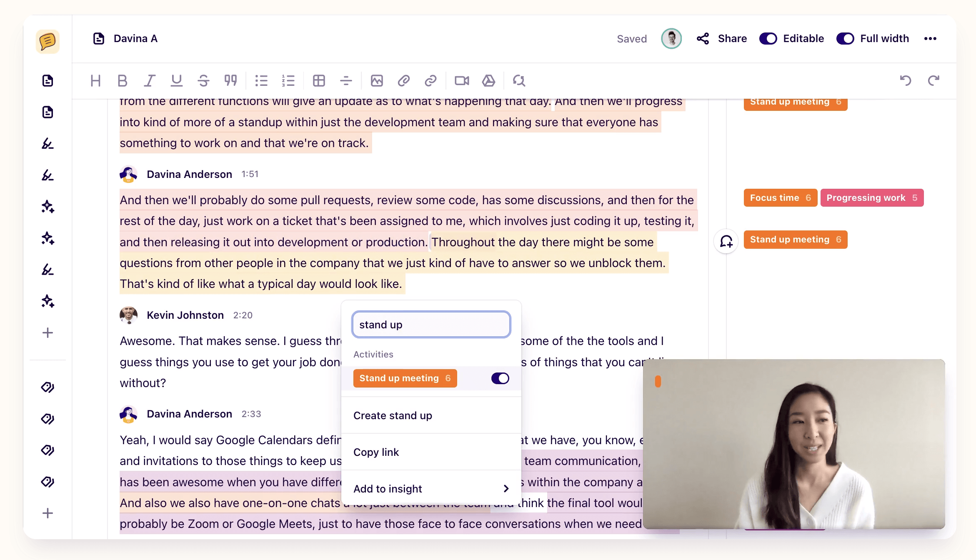The width and height of the screenshot is (976, 560).
Task: Click the Share button
Action: coord(722,39)
